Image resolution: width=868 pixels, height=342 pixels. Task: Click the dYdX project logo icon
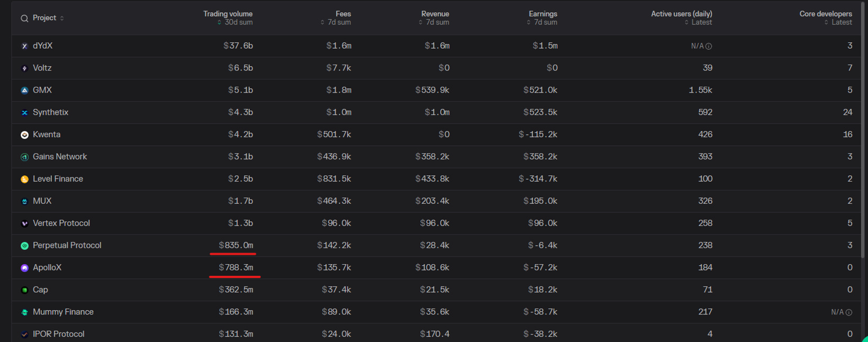[24, 47]
